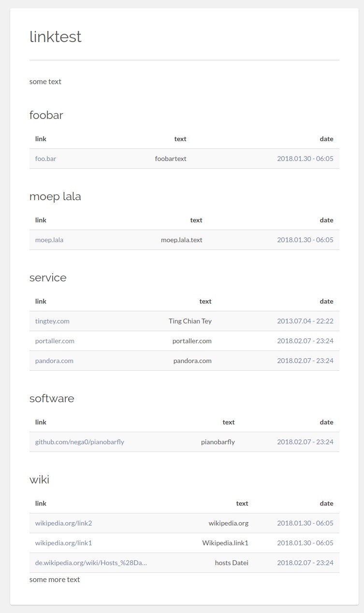Click the text column header in the wiki table
Screen dimensions: 364x613
point(242,503)
